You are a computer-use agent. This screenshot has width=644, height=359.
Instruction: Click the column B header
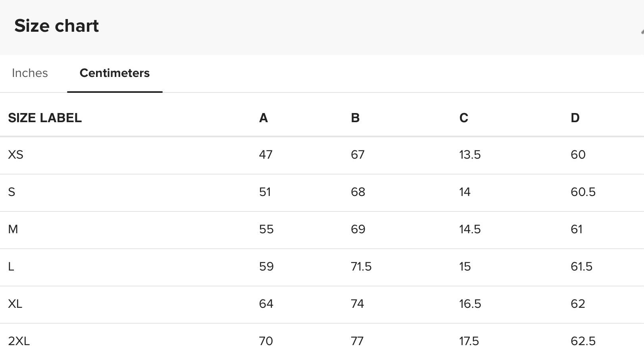(355, 118)
